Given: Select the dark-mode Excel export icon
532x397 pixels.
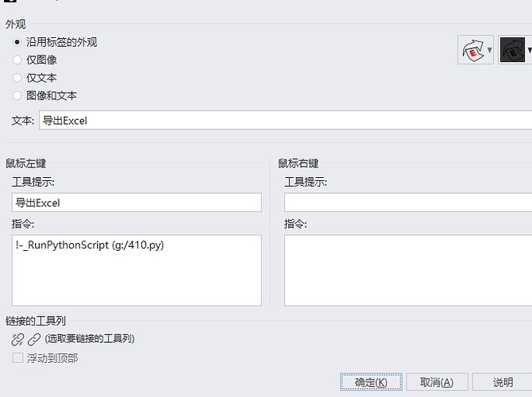Looking at the screenshot, I should pos(512,50).
